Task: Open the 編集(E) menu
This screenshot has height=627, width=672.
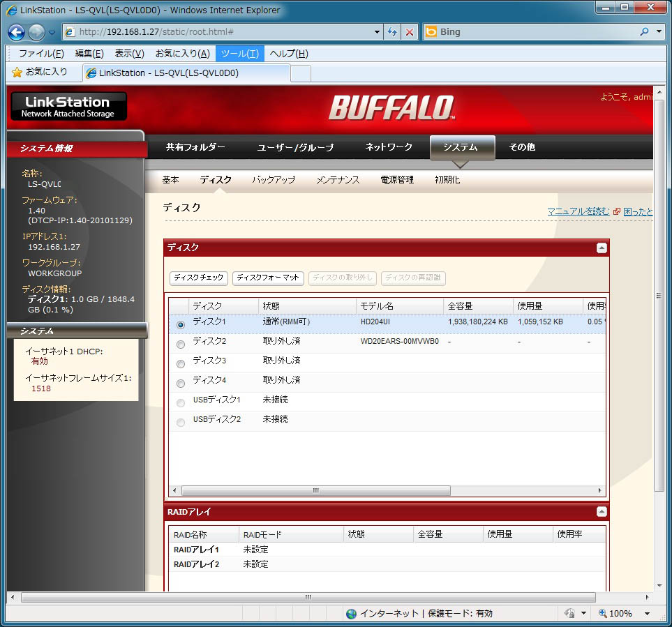Action: [x=89, y=54]
